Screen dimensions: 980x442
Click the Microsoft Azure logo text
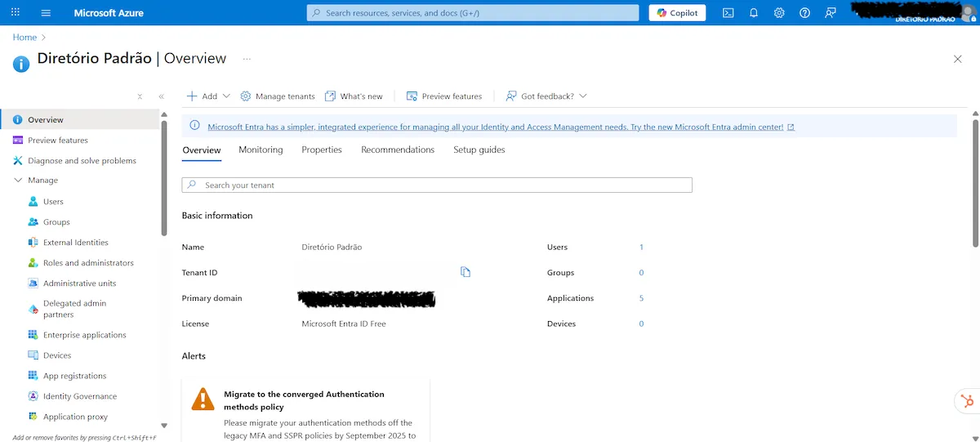click(x=107, y=13)
